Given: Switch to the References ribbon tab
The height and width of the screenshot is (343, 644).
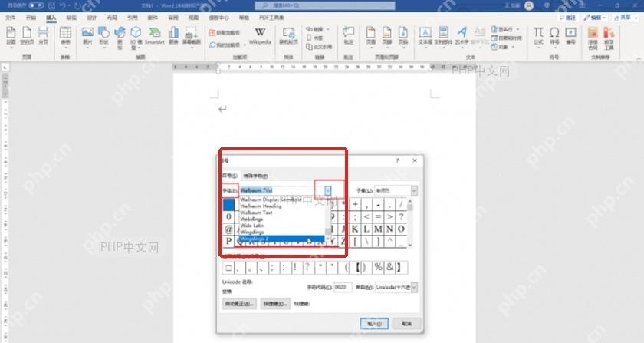Looking at the screenshot, I should (x=132, y=18).
